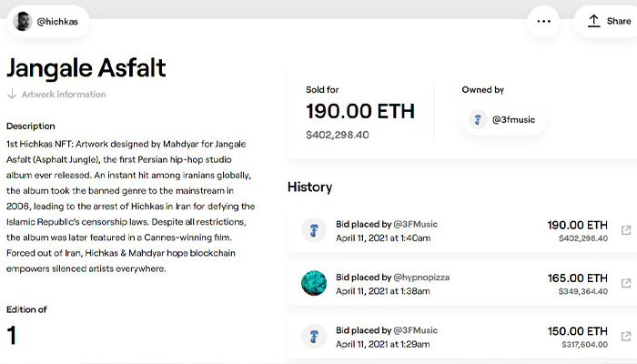The image size is (637, 364).
Task: Open external link for 150.00 ETH bid
Action: [625, 337]
